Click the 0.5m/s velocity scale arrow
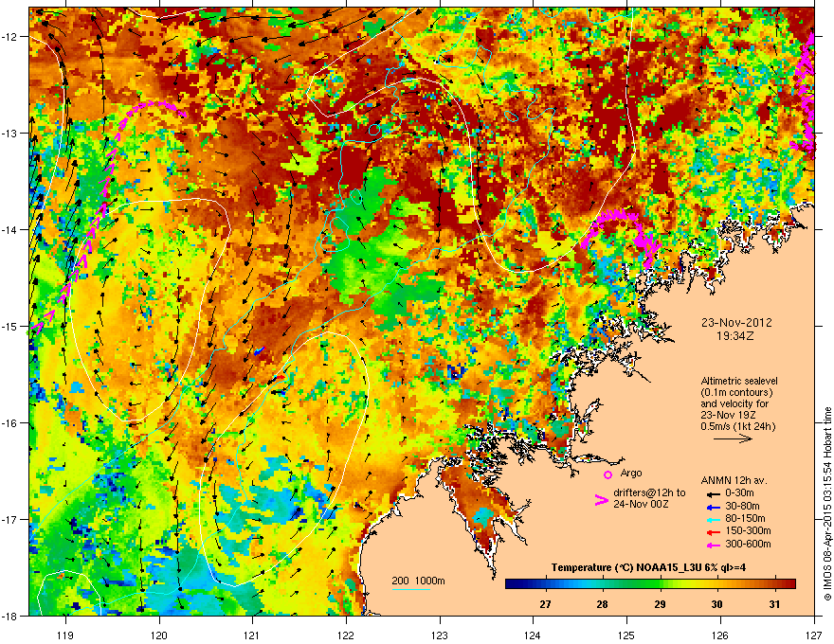This screenshot has height=644, width=834. click(x=733, y=438)
